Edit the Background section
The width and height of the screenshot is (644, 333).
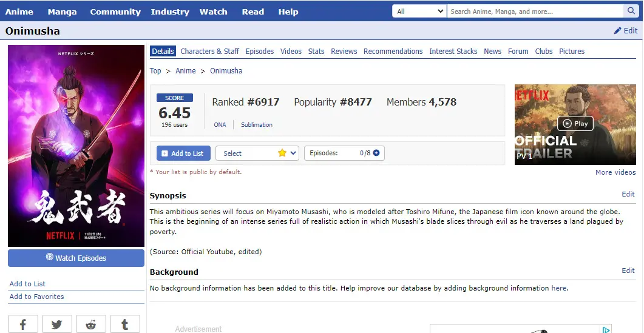pos(628,271)
